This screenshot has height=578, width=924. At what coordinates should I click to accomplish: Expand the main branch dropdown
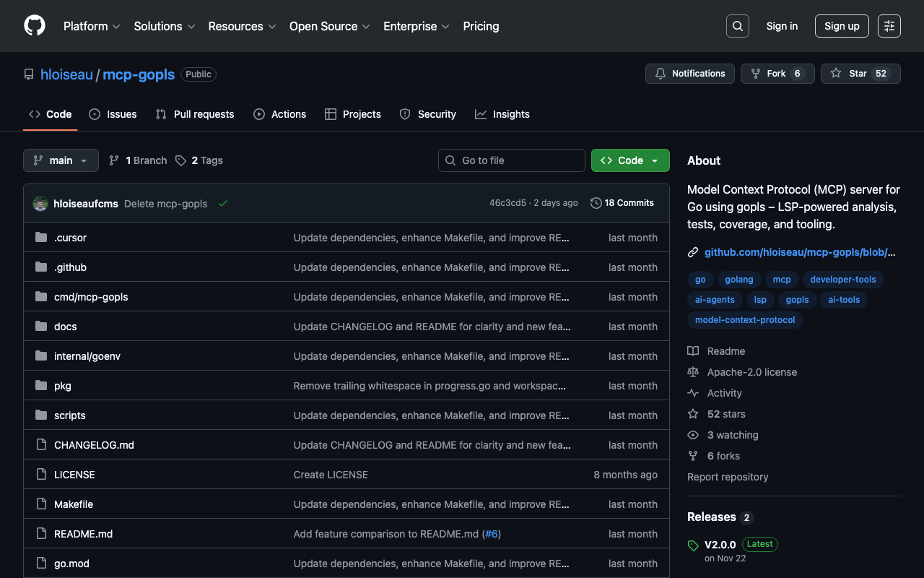[61, 160]
